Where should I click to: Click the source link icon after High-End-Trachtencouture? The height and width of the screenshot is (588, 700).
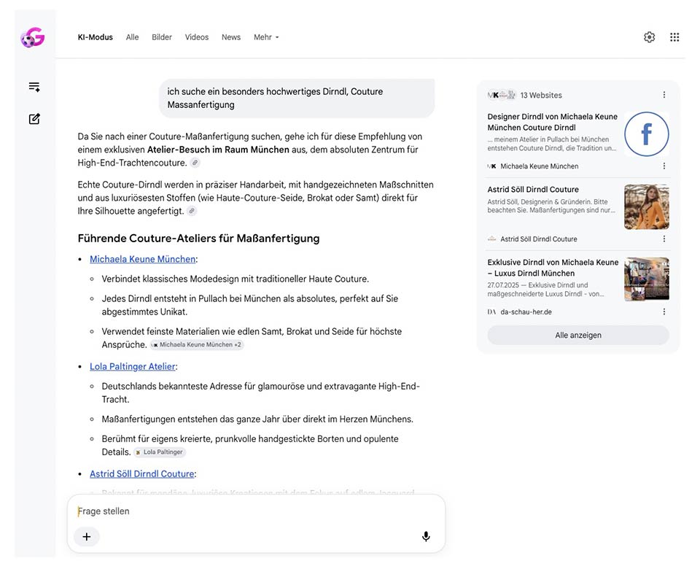(195, 163)
